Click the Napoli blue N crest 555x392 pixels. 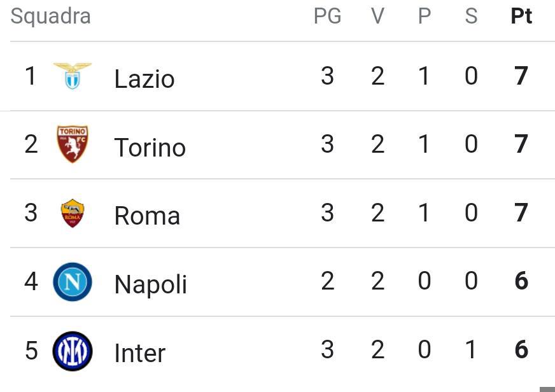click(73, 282)
